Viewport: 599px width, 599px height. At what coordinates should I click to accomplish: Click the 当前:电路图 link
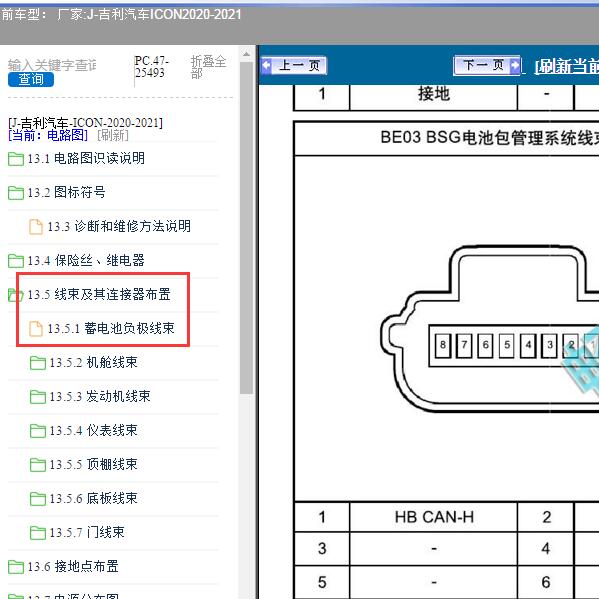[48, 135]
